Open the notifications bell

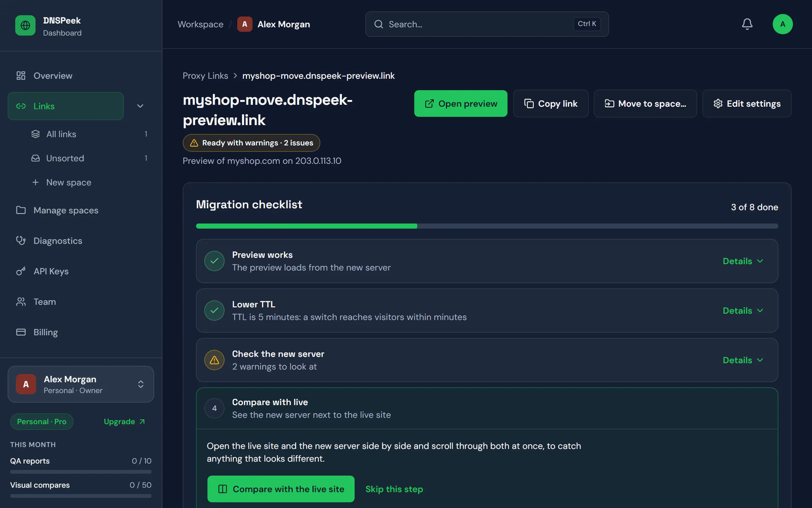coord(747,24)
